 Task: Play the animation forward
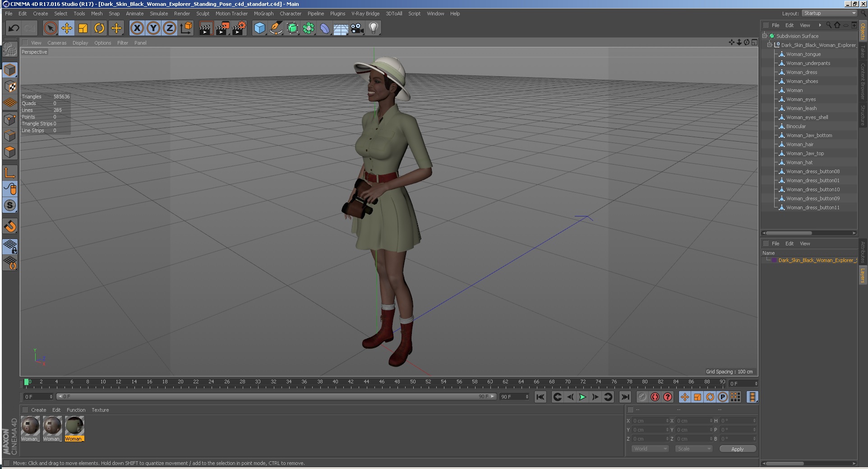click(582, 397)
